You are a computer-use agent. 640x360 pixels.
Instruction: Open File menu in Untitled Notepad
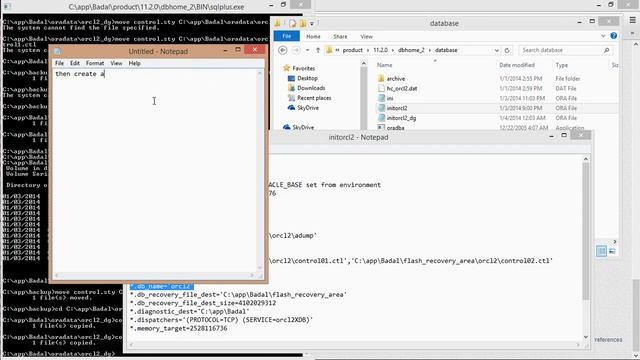pos(60,63)
